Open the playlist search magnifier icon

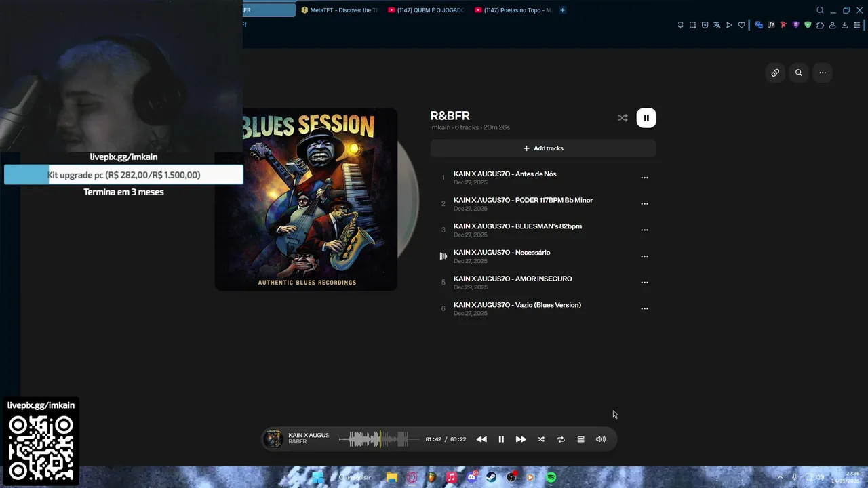click(x=799, y=73)
